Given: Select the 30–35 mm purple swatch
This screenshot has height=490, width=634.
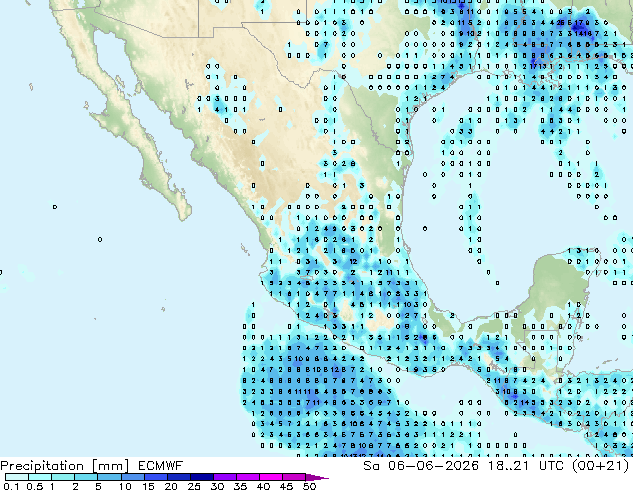Looking at the screenshot, I should (x=225, y=477).
